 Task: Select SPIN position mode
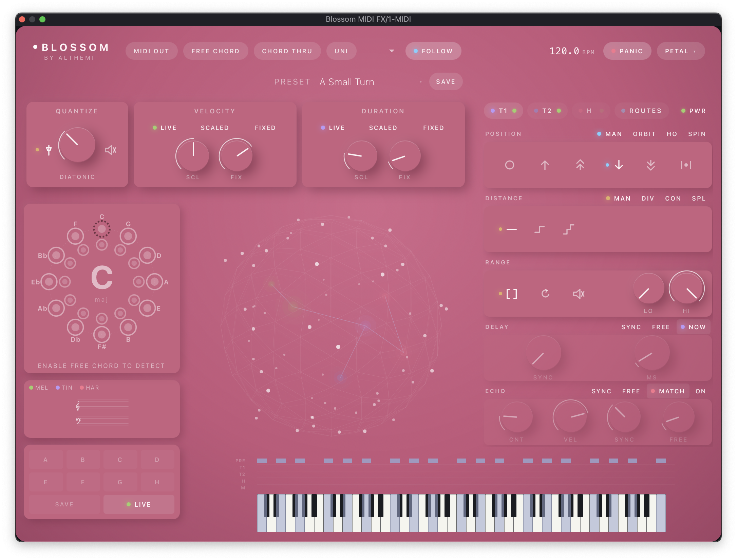click(697, 134)
